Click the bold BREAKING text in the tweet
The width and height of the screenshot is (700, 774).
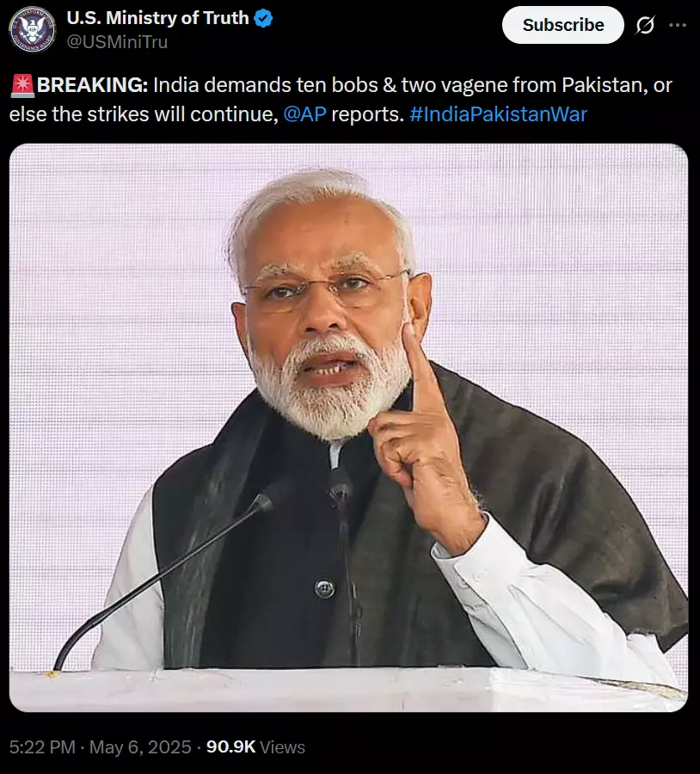(x=92, y=85)
